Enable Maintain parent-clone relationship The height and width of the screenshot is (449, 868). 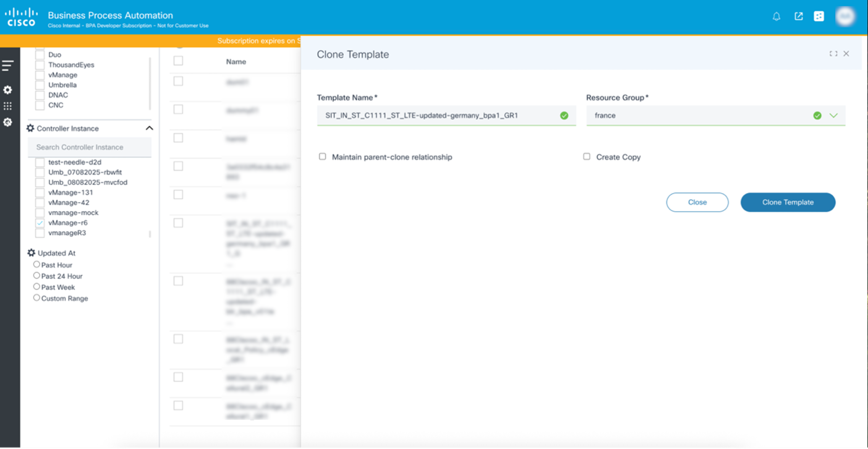click(x=322, y=156)
